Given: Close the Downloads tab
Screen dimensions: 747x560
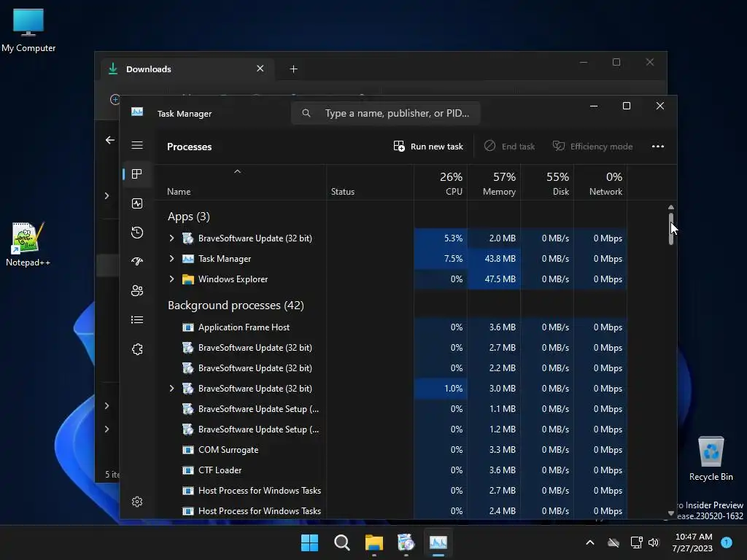Looking at the screenshot, I should 260,69.
